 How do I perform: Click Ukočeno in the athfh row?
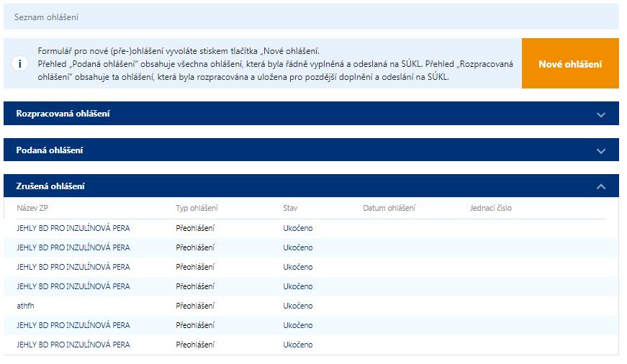[298, 306]
